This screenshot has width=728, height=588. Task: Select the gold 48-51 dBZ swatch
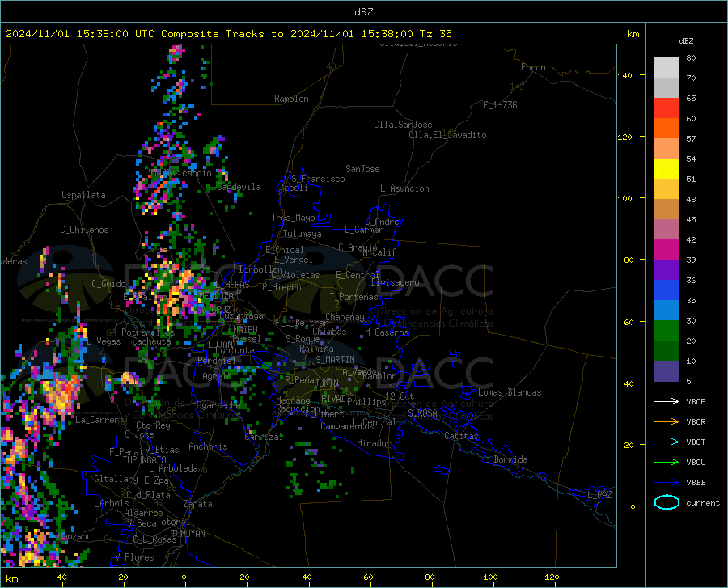[667, 189]
